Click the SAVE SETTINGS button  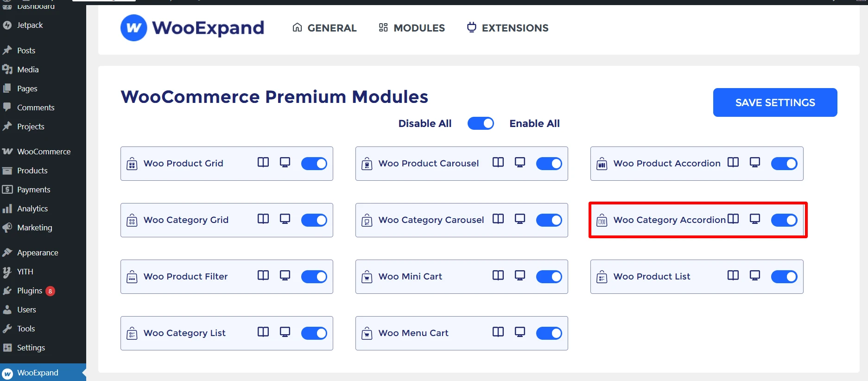click(x=775, y=102)
